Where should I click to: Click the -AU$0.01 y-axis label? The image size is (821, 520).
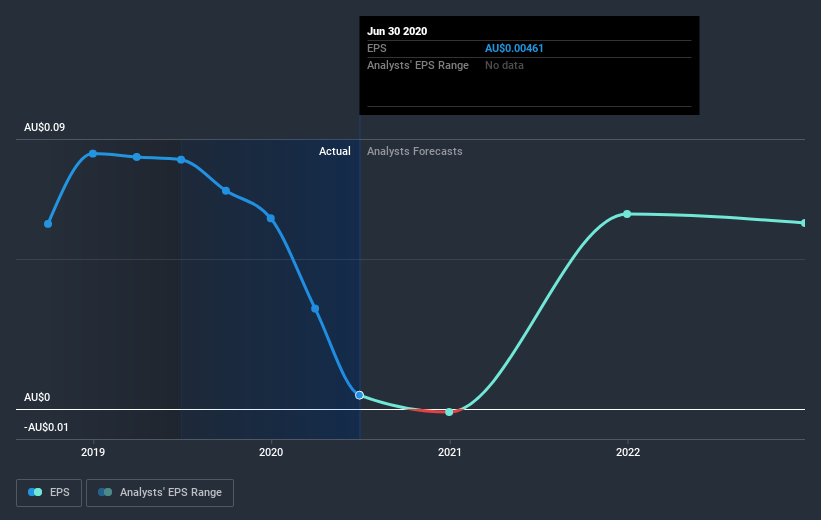click(46, 427)
